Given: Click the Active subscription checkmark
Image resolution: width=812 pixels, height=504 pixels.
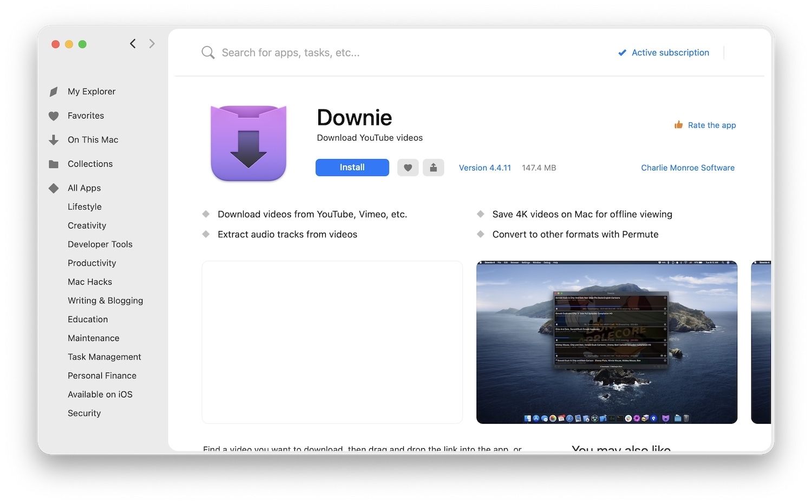Looking at the screenshot, I should [x=621, y=52].
